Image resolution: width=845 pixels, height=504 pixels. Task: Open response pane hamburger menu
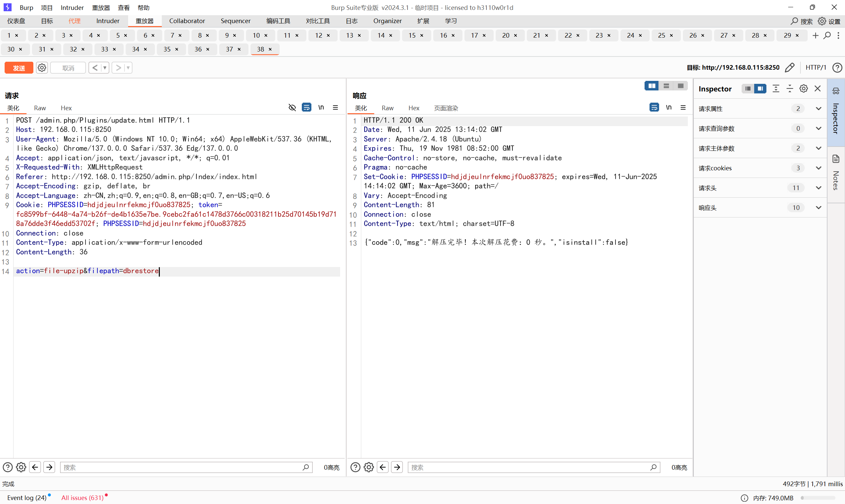(x=683, y=107)
